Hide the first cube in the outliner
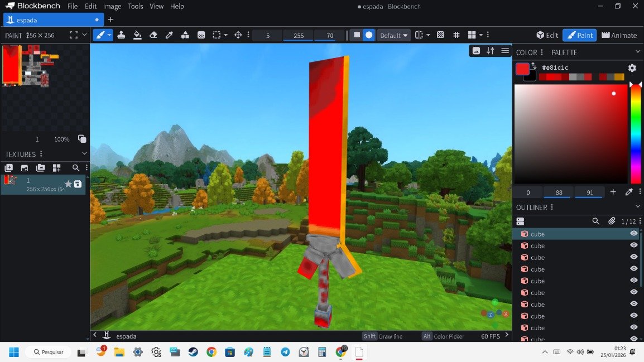The height and width of the screenshot is (362, 644). [634, 234]
